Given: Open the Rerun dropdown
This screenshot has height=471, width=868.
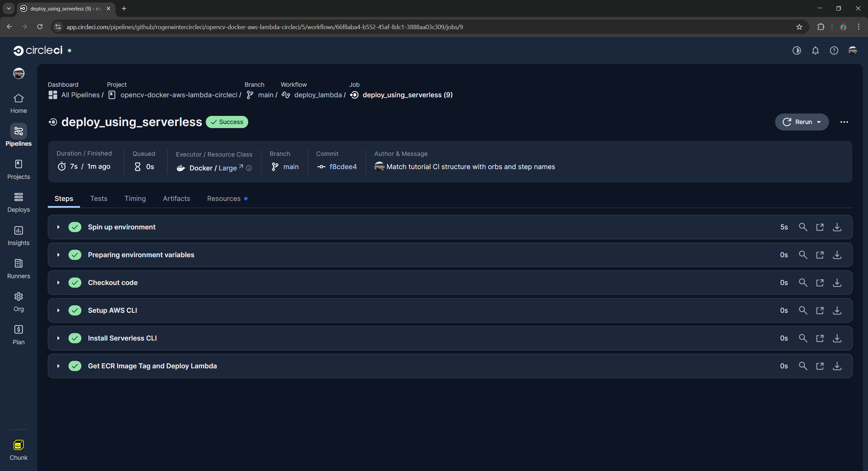Looking at the screenshot, I should pos(802,122).
